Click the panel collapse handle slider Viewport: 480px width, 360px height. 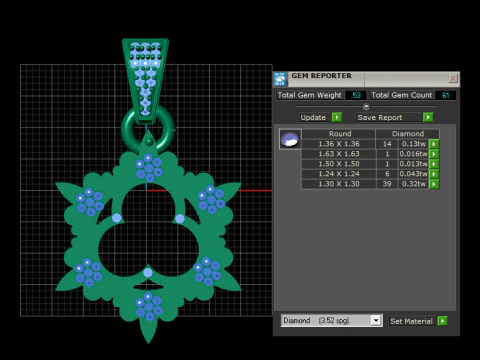pos(366,106)
